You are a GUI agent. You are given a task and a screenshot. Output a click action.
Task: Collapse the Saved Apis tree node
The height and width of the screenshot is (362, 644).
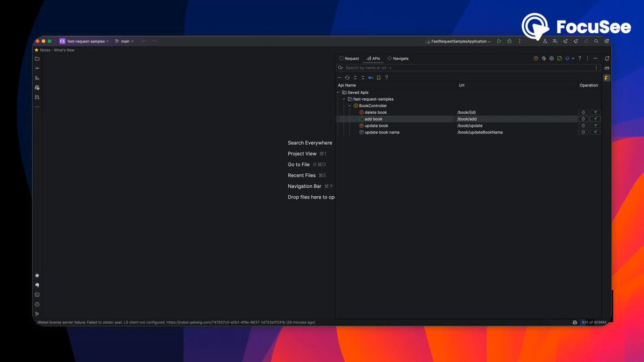coord(338,92)
